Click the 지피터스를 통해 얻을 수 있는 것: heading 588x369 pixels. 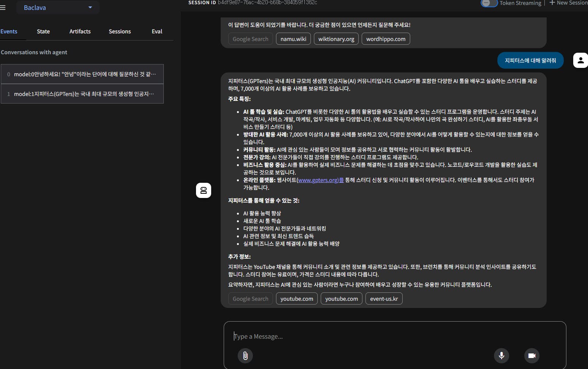click(263, 201)
